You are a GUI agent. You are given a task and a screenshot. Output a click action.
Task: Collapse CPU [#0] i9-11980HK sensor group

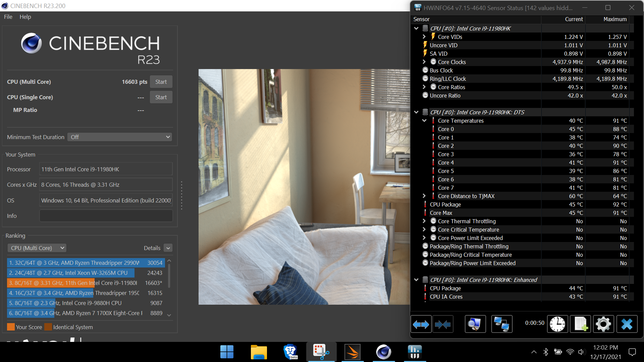click(x=416, y=28)
